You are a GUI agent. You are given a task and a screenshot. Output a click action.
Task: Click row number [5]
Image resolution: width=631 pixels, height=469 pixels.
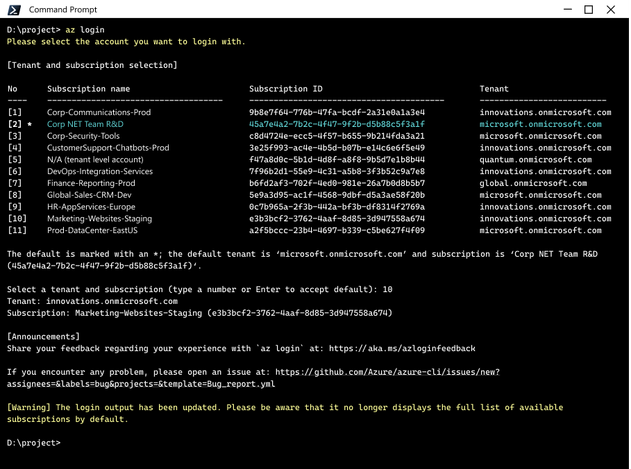(15, 159)
